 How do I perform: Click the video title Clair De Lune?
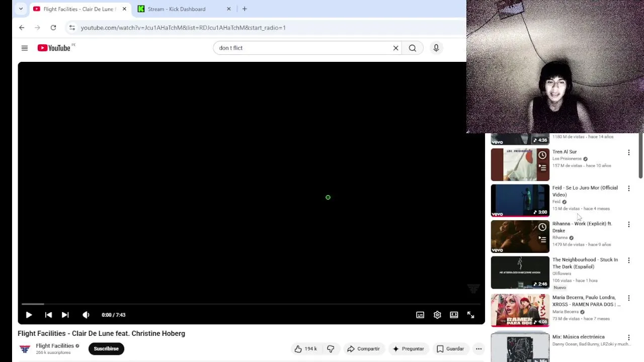click(x=101, y=333)
